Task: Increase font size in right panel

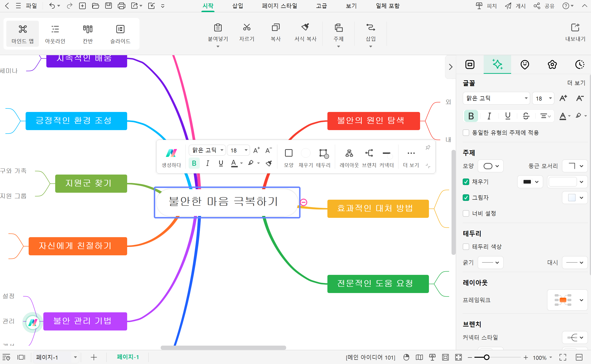Action: coord(563,98)
